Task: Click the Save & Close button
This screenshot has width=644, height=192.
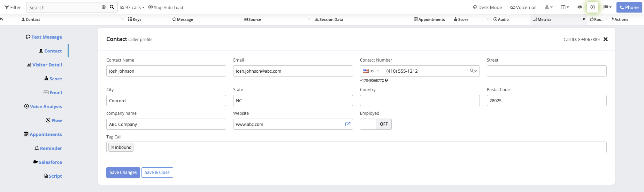Action: [x=157, y=173]
